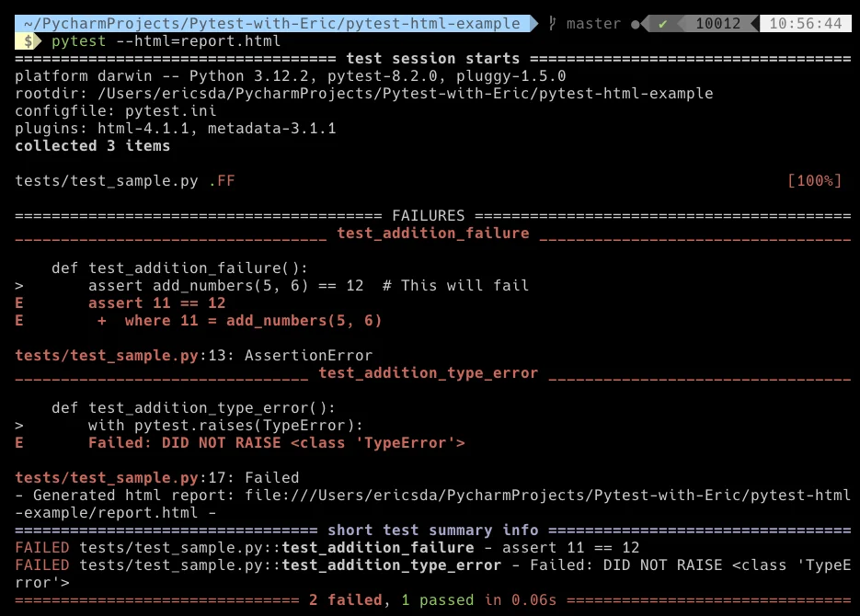Click the '[100%]' progress indicator
This screenshot has width=860, height=616.
click(x=815, y=181)
